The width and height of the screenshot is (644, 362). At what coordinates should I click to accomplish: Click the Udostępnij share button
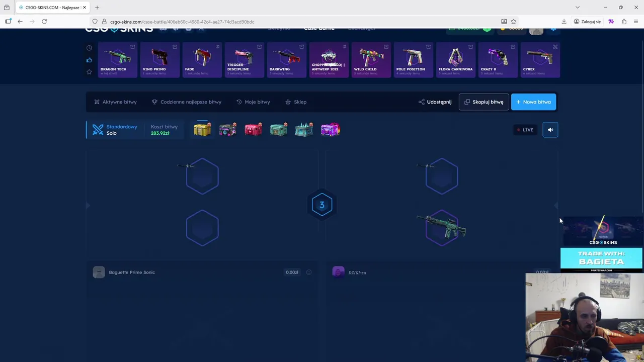pyautogui.click(x=435, y=102)
